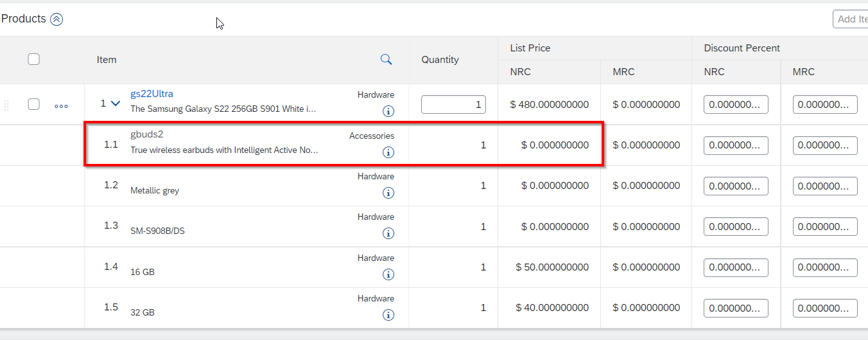Click the Item column header
Image resolution: width=868 pixels, height=340 pixels.
pos(107,60)
